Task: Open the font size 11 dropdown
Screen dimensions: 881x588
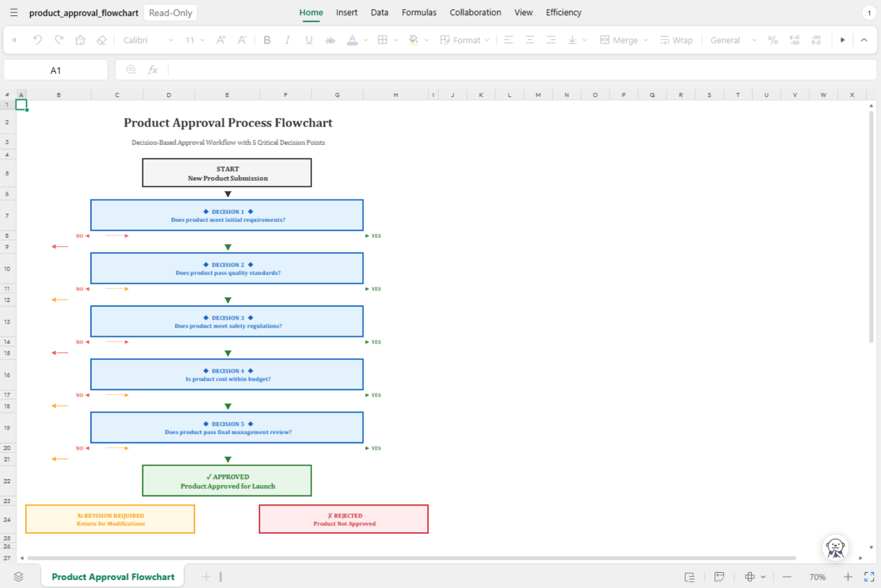Action: (x=195, y=40)
